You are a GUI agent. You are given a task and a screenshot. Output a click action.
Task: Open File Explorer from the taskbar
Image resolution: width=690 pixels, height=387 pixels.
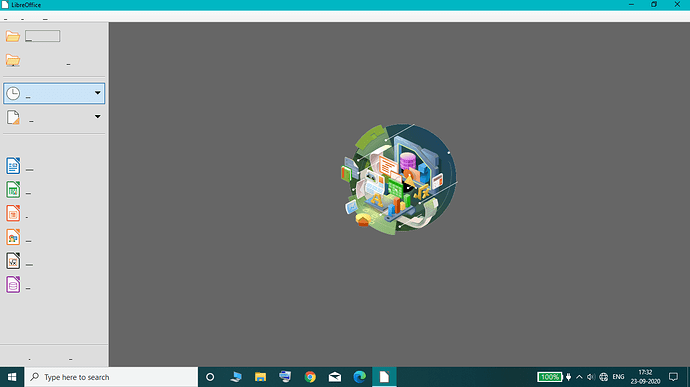[x=261, y=377]
